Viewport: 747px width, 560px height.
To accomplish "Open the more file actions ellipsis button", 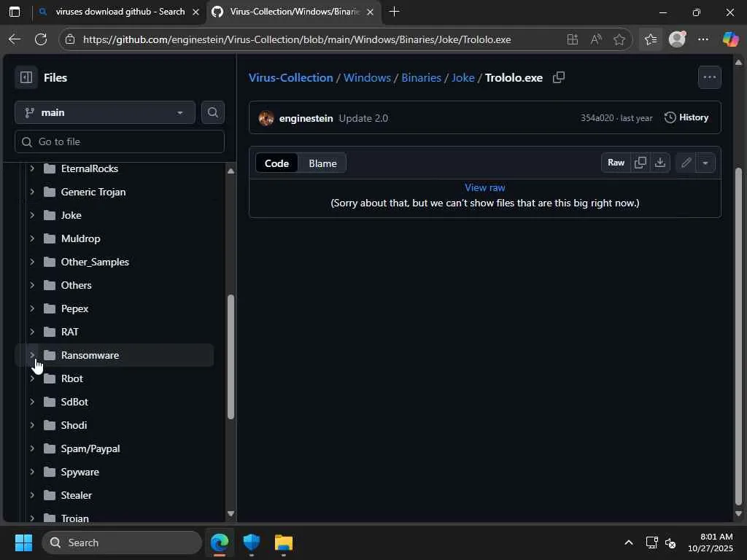I will [x=709, y=77].
